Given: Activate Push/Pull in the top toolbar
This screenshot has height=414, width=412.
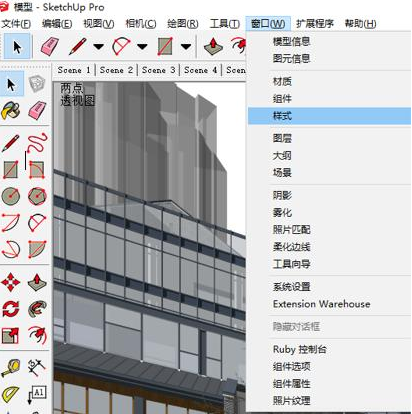Looking at the screenshot, I should [x=213, y=46].
